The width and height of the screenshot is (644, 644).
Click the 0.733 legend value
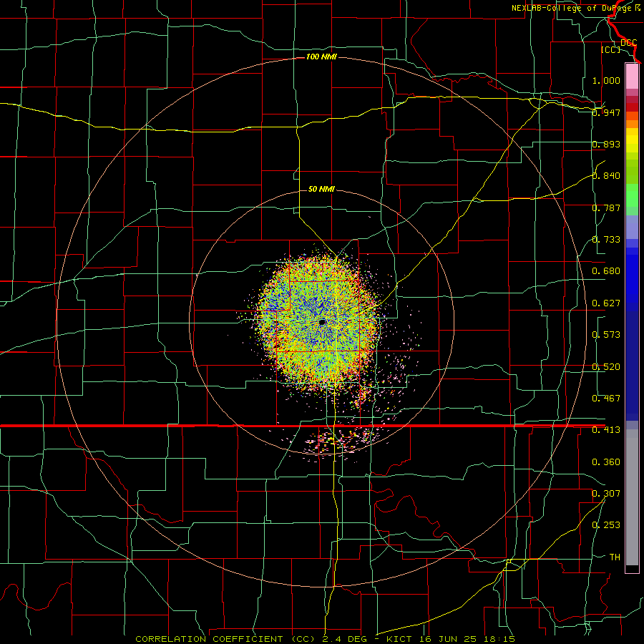[x=606, y=240]
